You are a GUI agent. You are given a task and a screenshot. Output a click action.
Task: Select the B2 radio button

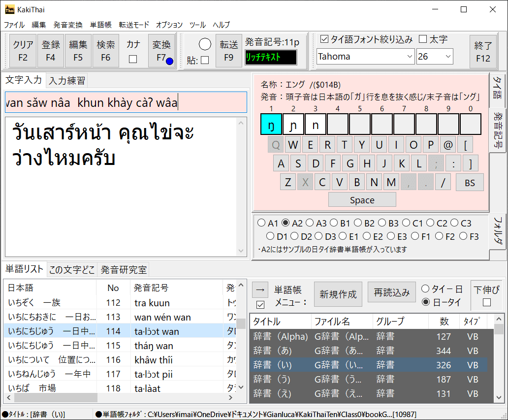coord(358,223)
